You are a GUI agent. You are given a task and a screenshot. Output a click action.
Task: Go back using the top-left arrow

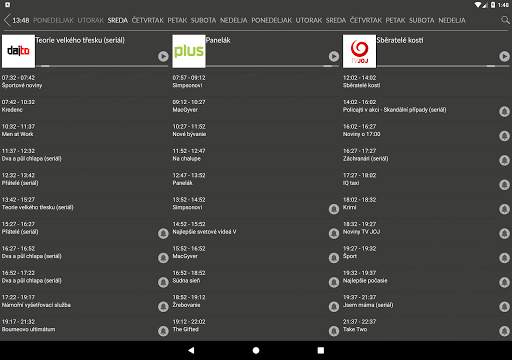7,20
